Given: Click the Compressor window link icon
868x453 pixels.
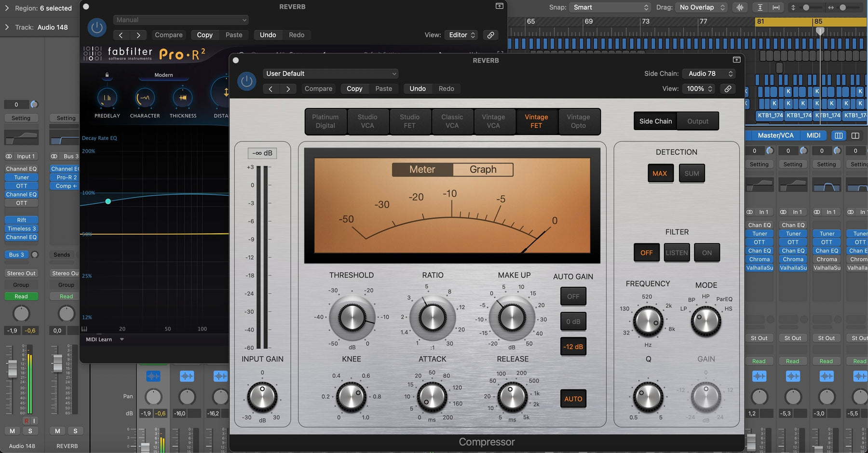Looking at the screenshot, I should pyautogui.click(x=728, y=89).
